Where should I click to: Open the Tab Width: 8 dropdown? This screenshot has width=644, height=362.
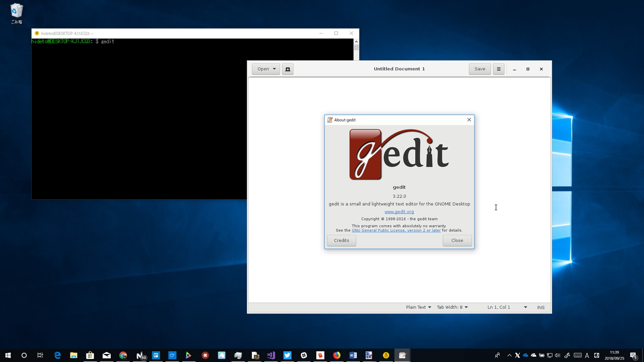[x=451, y=307]
